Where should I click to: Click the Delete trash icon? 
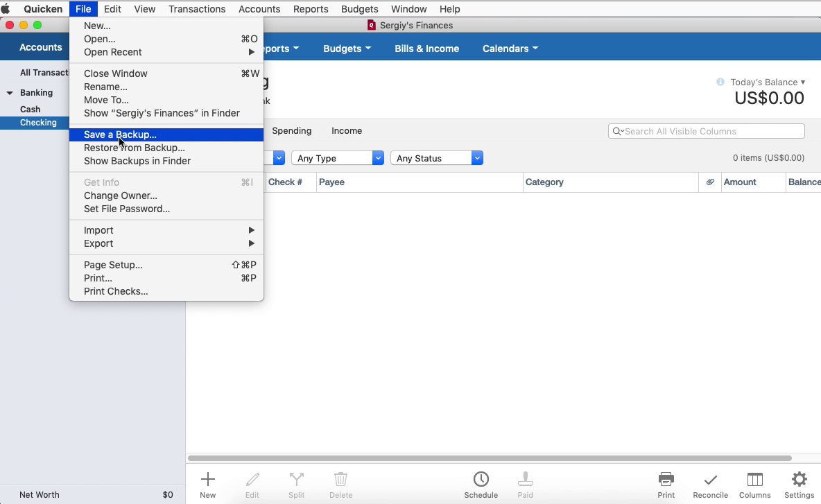[x=341, y=480]
